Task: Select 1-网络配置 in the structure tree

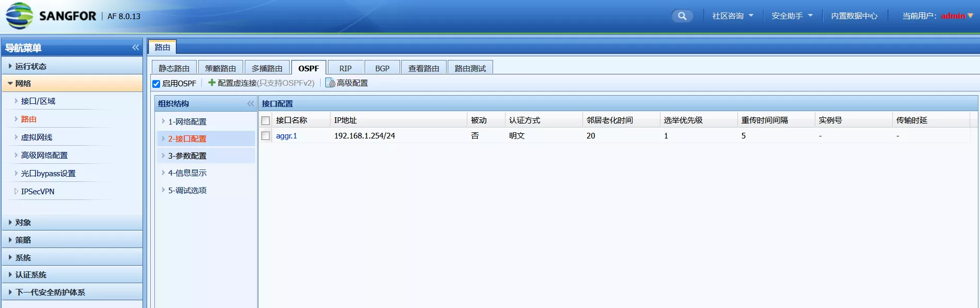Action: [x=187, y=122]
